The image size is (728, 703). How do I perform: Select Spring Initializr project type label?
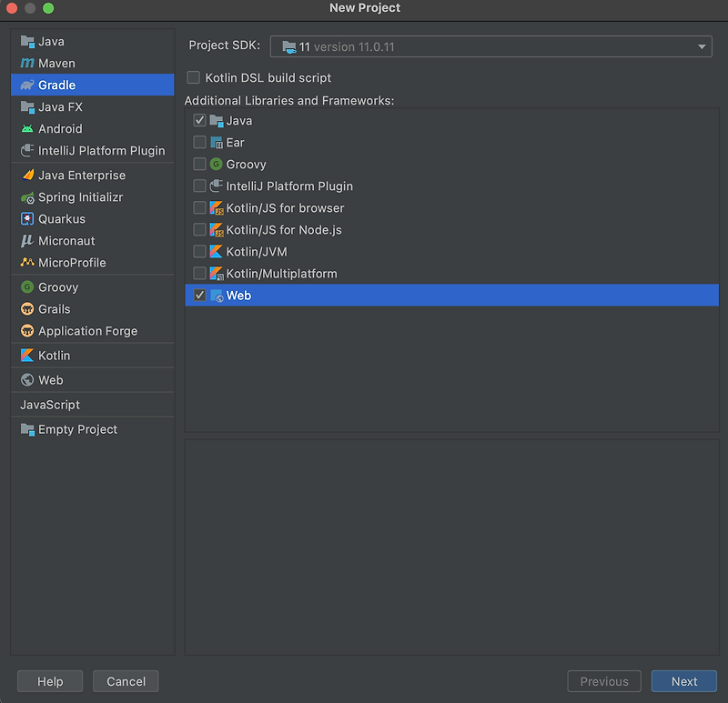[x=80, y=197]
